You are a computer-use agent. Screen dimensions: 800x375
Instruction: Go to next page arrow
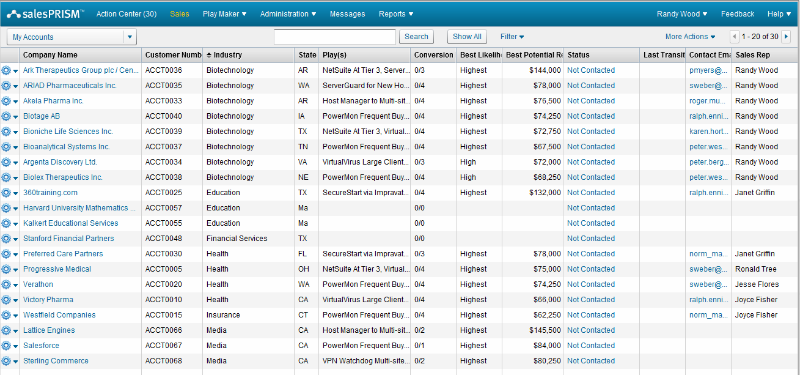[786, 37]
